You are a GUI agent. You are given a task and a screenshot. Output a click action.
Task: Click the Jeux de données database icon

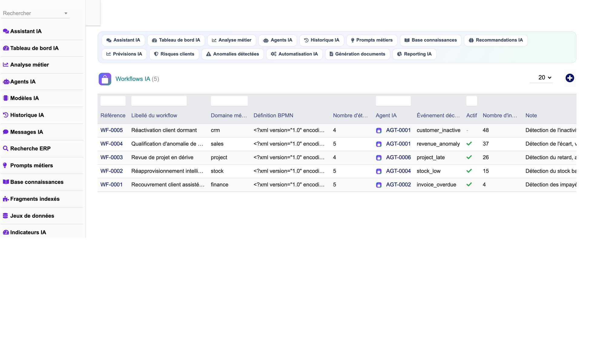pos(5,216)
